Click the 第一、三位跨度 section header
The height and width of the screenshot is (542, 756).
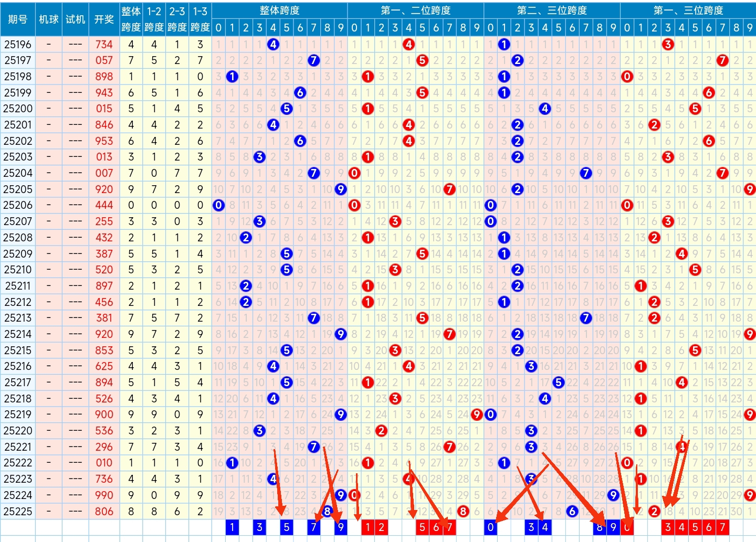click(688, 10)
